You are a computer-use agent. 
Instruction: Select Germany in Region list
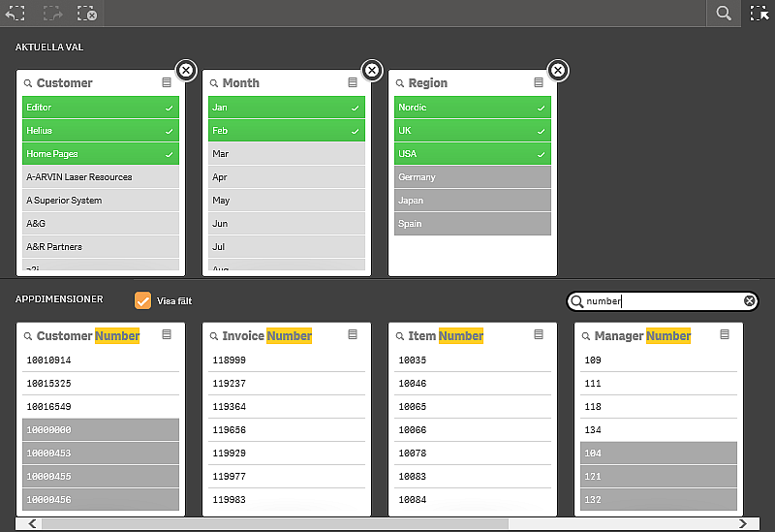(x=473, y=177)
